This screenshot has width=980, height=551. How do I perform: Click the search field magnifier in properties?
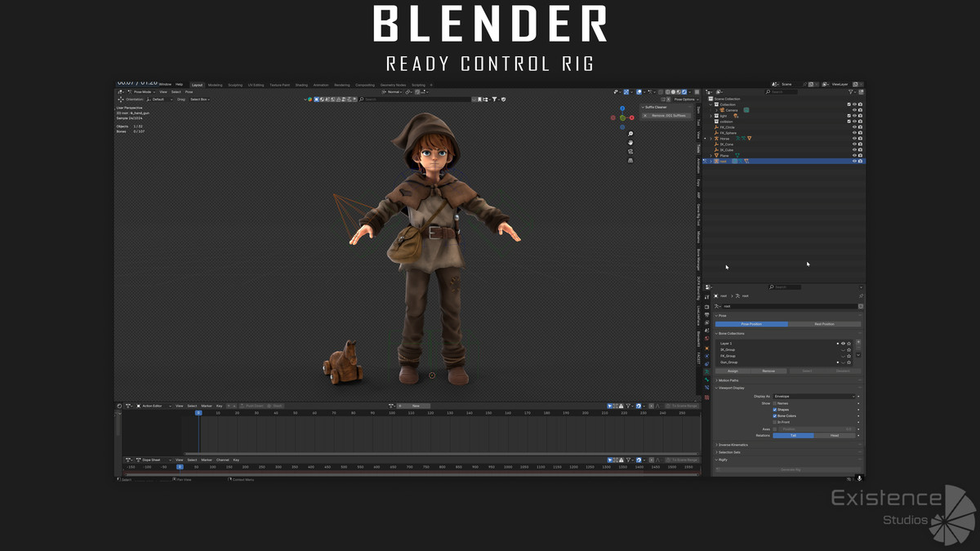coord(772,287)
